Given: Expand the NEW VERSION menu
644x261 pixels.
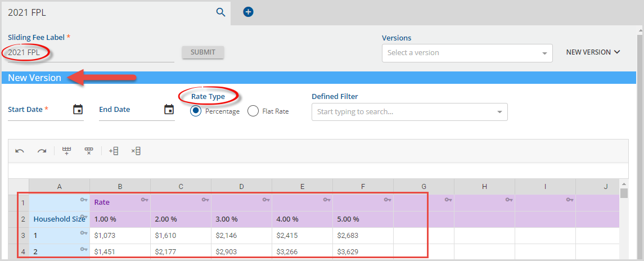Looking at the screenshot, I should click(x=593, y=52).
